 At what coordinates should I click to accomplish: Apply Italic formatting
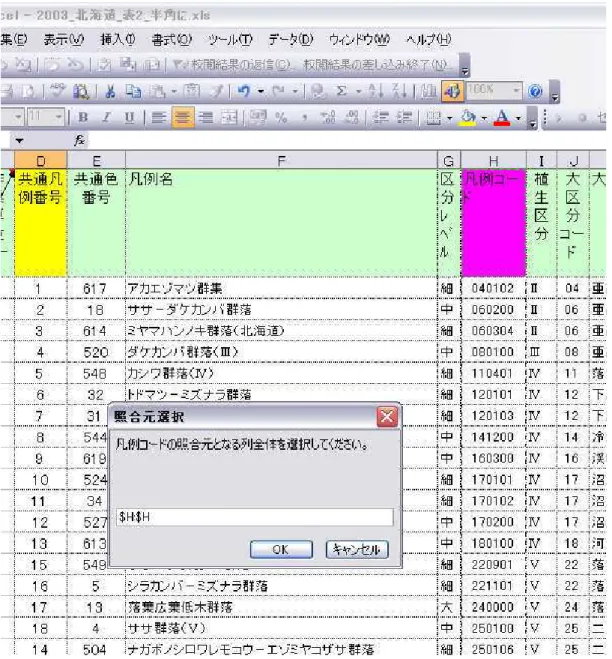click(x=107, y=118)
